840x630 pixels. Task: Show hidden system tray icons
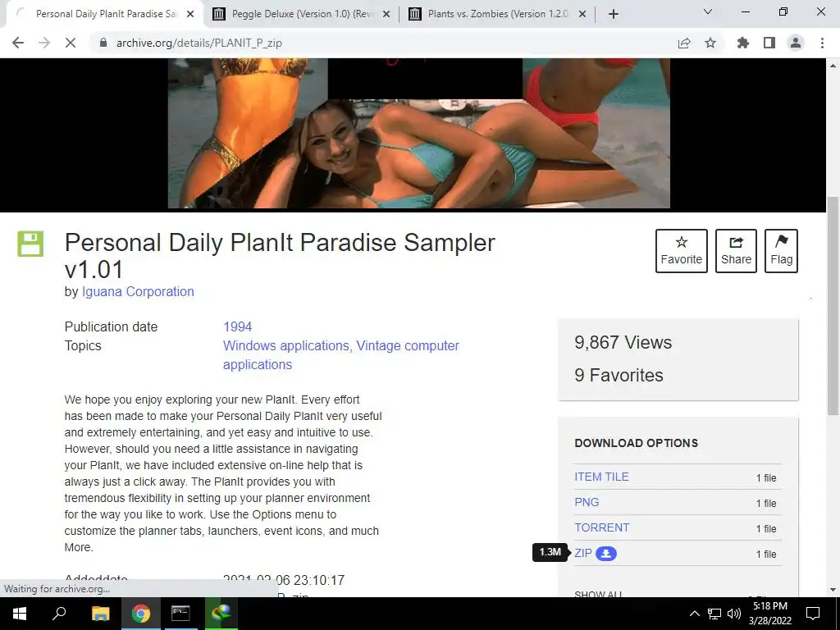click(x=694, y=614)
